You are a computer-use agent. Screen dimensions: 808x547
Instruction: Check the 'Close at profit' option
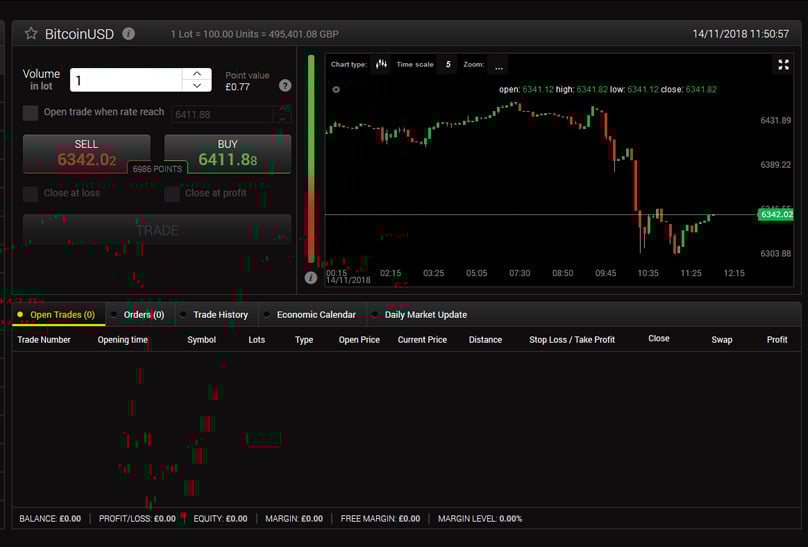coord(172,193)
